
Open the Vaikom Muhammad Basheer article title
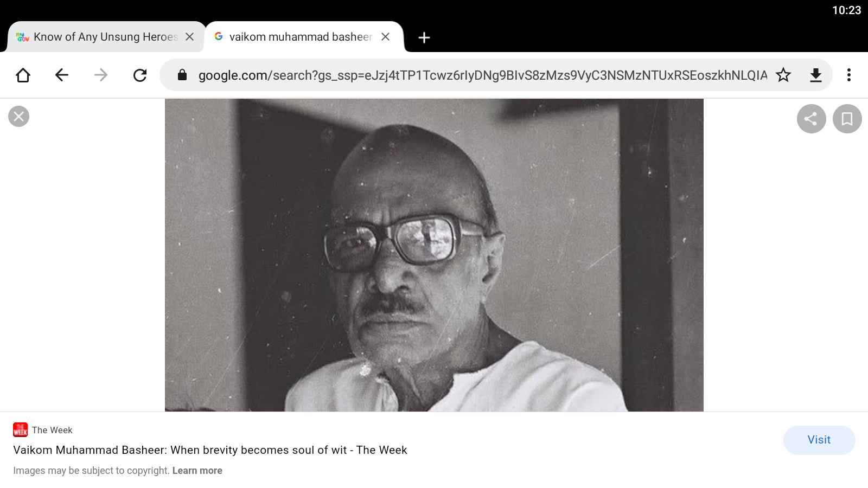pos(210,450)
